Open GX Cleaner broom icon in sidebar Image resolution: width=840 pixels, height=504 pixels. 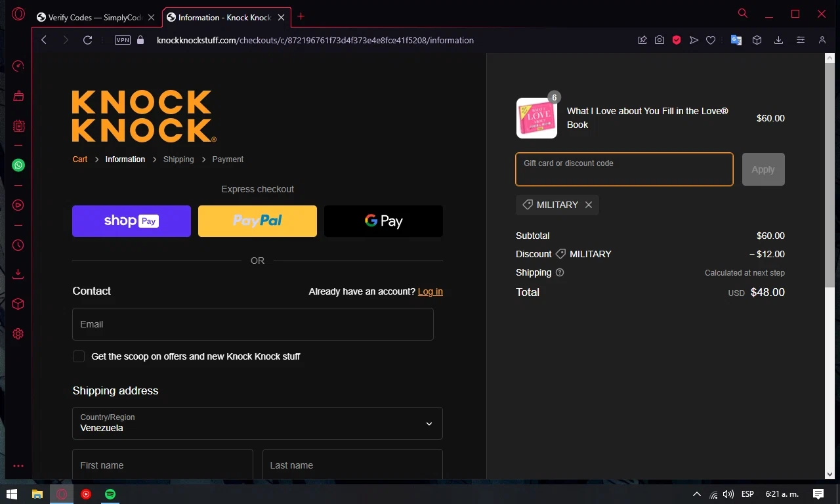tap(18, 96)
